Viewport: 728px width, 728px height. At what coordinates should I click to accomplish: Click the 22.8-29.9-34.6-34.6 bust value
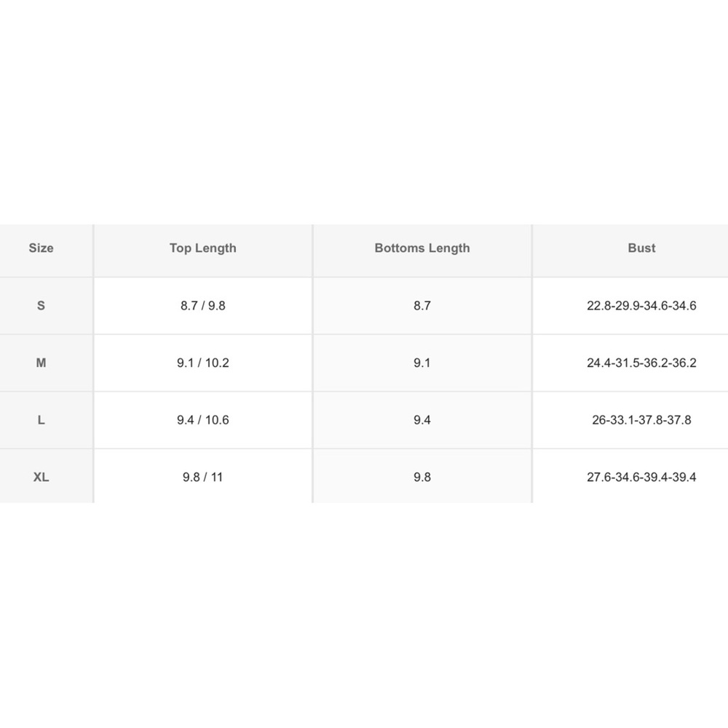641,306
